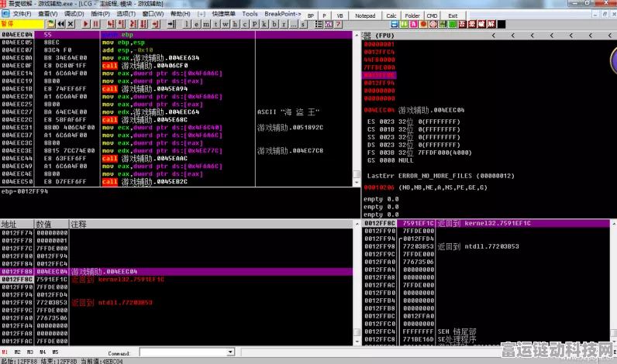
Task: Restart the program with the rewind icon
Action: pyautogui.click(x=61, y=24)
